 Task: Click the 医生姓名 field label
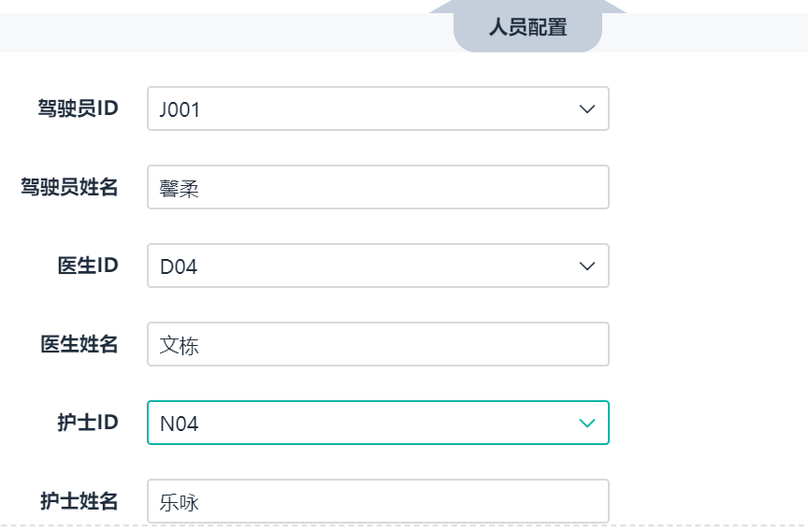[x=79, y=344]
